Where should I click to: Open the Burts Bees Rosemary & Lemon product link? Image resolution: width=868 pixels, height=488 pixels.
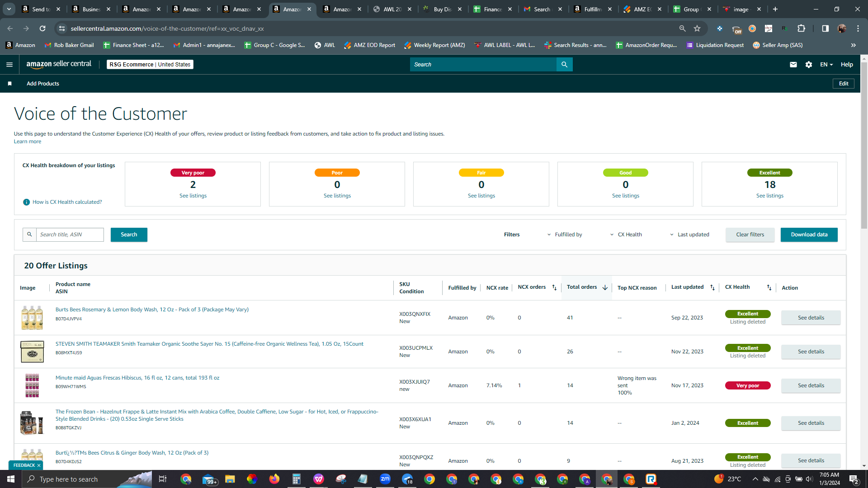tap(152, 310)
